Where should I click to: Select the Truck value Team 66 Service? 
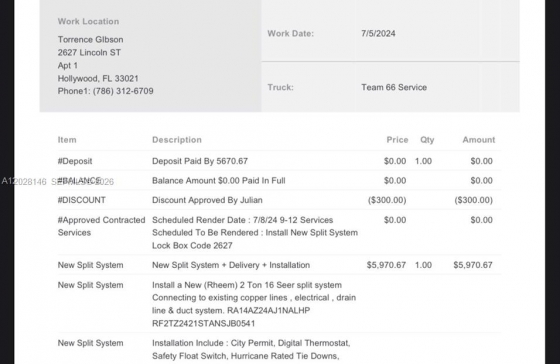click(x=394, y=88)
